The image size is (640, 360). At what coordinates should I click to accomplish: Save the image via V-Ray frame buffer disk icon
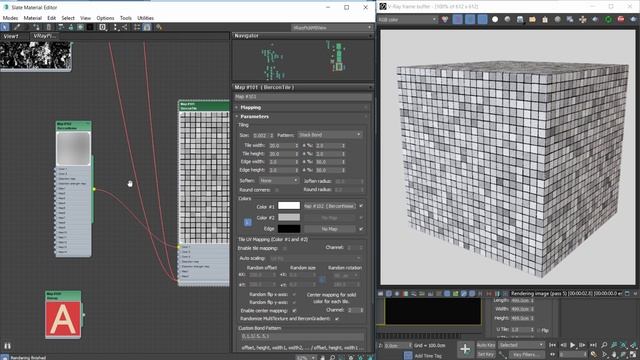point(520,19)
